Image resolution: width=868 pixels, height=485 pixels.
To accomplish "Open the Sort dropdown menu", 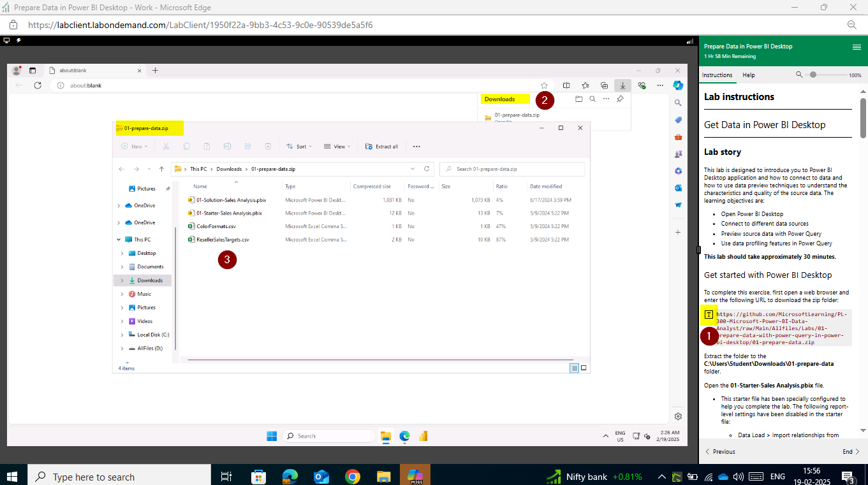I will tap(299, 147).
